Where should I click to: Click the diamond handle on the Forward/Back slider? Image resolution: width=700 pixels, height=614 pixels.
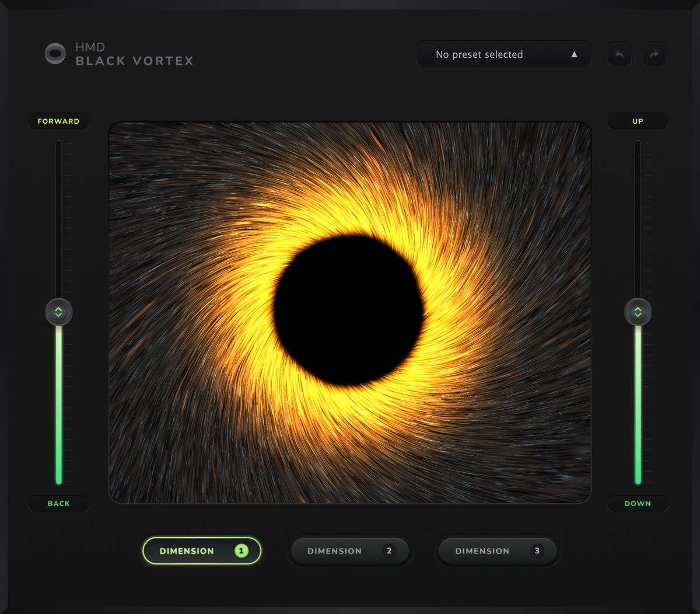point(58,312)
